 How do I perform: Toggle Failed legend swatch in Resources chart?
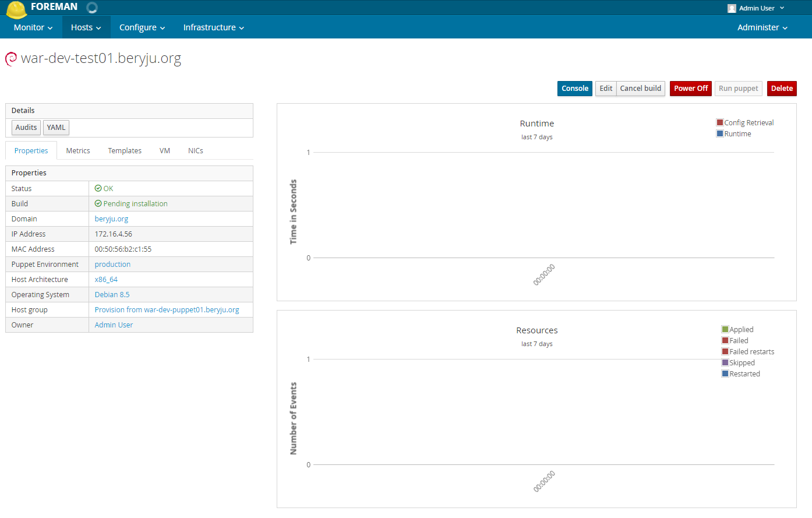click(725, 340)
